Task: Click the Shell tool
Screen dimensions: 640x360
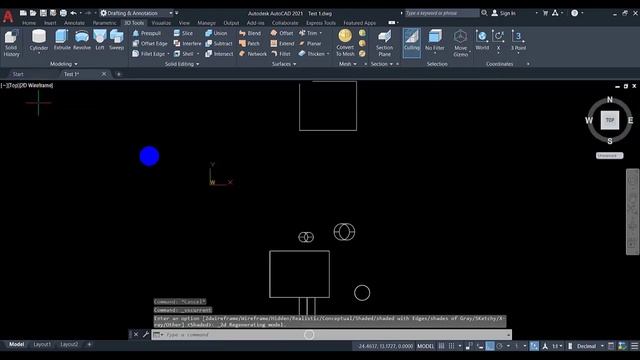Action: tap(184, 53)
